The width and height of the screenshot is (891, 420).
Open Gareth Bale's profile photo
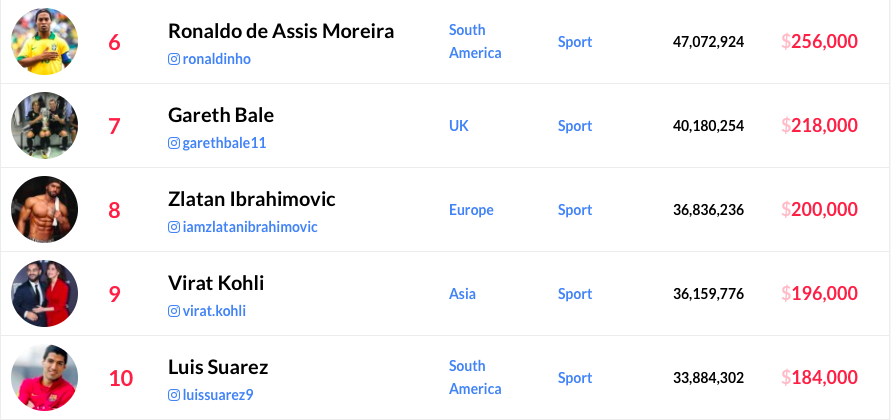(45, 126)
